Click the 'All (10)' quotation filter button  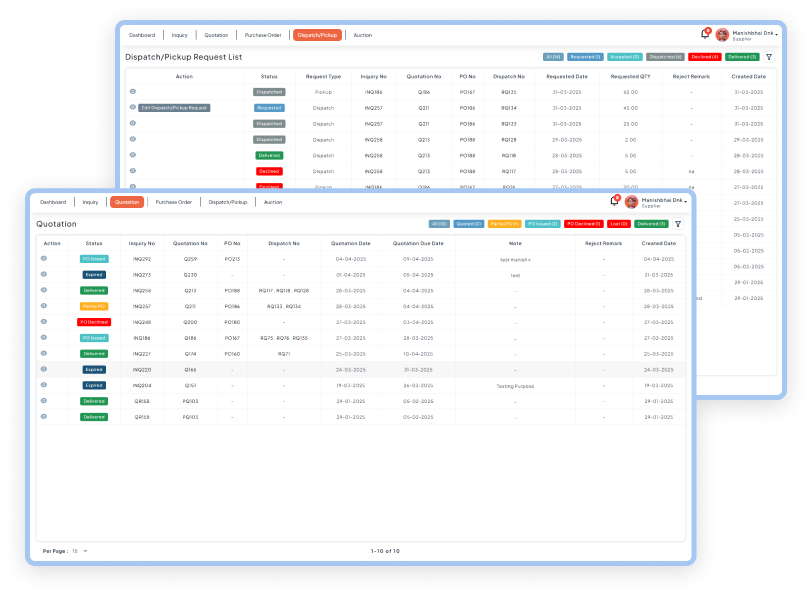coord(438,224)
